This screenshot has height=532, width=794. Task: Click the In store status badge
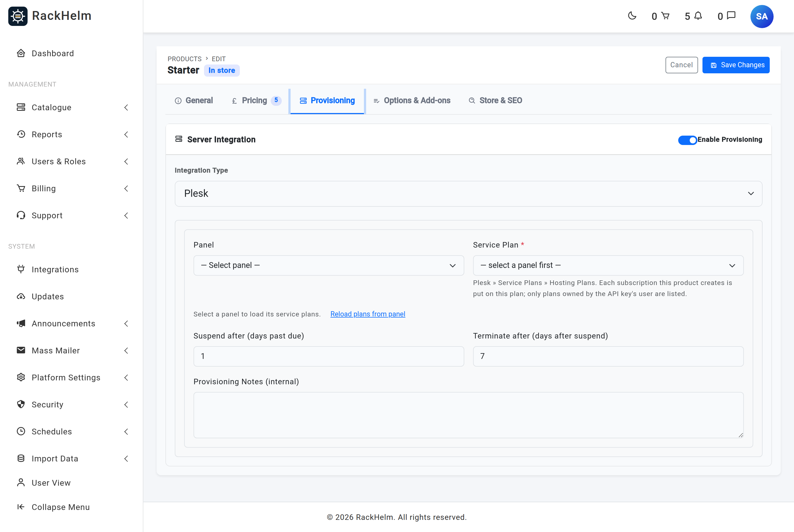tap(222, 70)
